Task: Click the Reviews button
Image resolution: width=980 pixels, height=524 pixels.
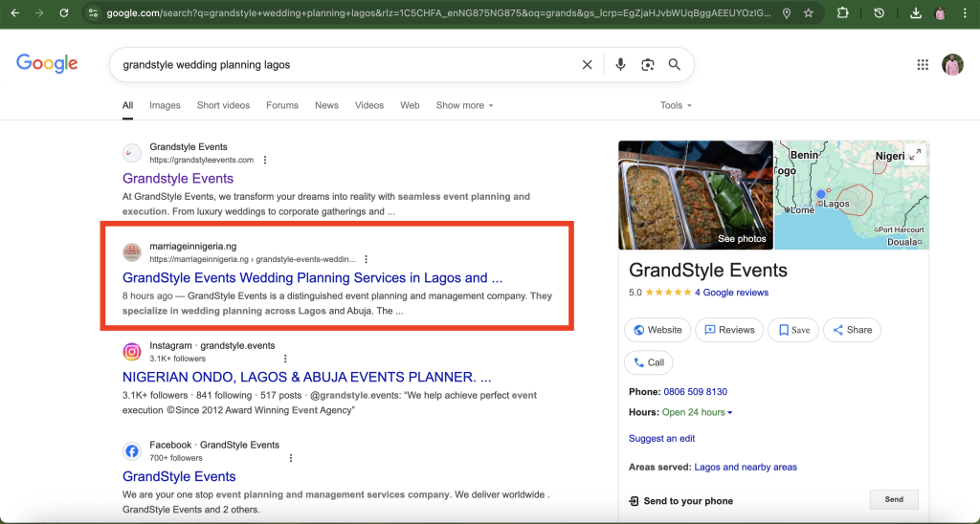Action: click(729, 330)
